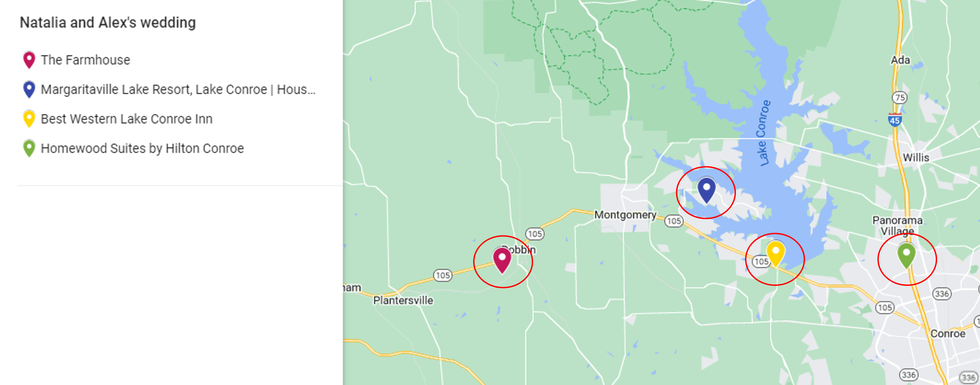Select Best Western Lake Conroe Inn entry

coord(127,119)
